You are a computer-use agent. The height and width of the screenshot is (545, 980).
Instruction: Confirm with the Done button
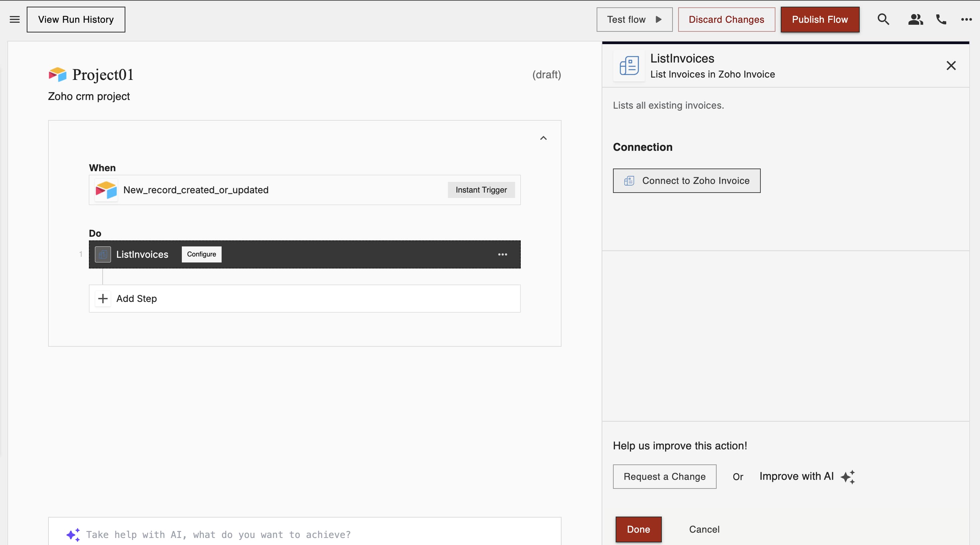point(638,529)
